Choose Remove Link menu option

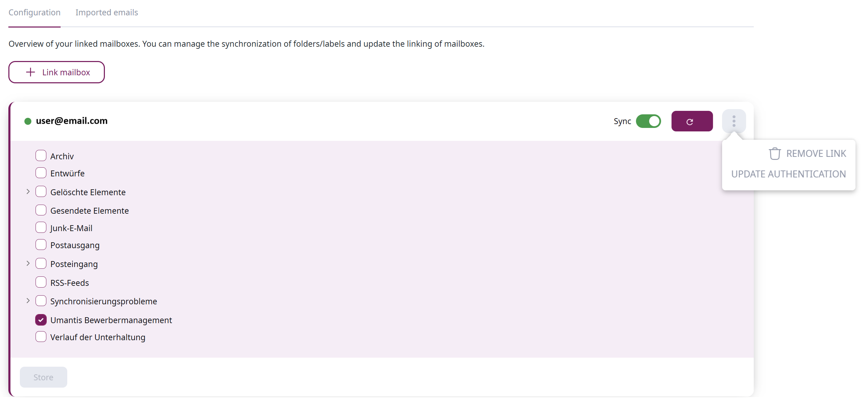(815, 153)
